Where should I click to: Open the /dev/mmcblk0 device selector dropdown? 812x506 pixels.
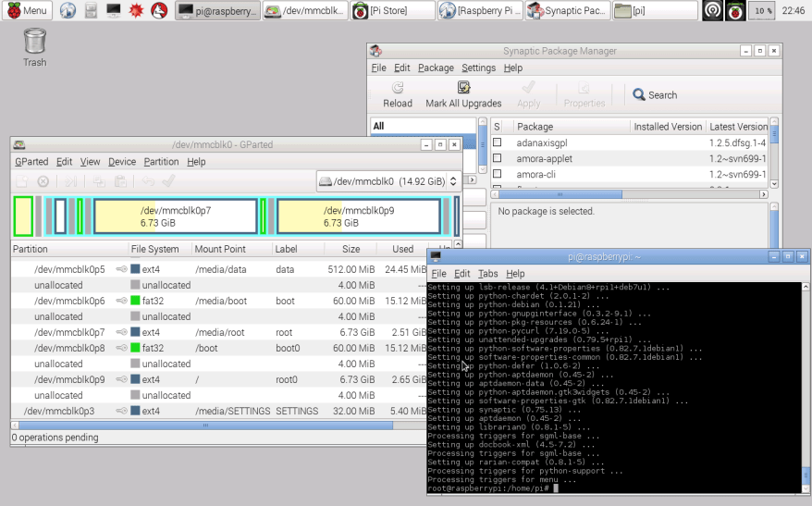coord(389,181)
